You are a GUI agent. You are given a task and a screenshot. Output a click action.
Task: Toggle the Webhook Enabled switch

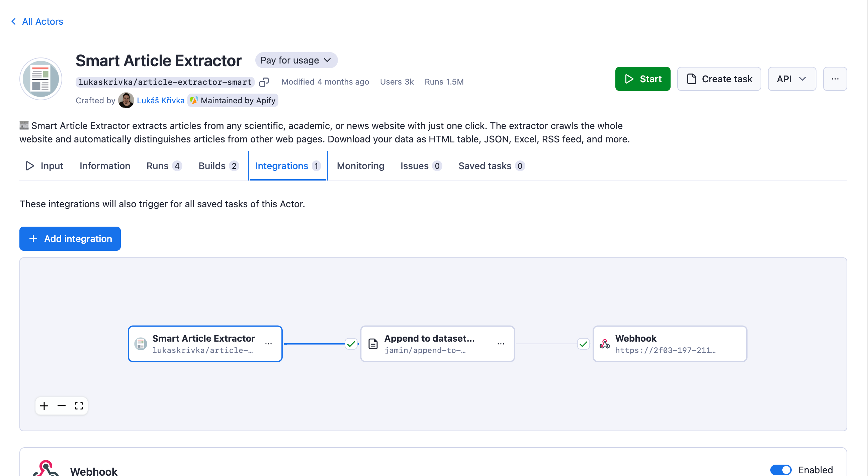coord(780,470)
